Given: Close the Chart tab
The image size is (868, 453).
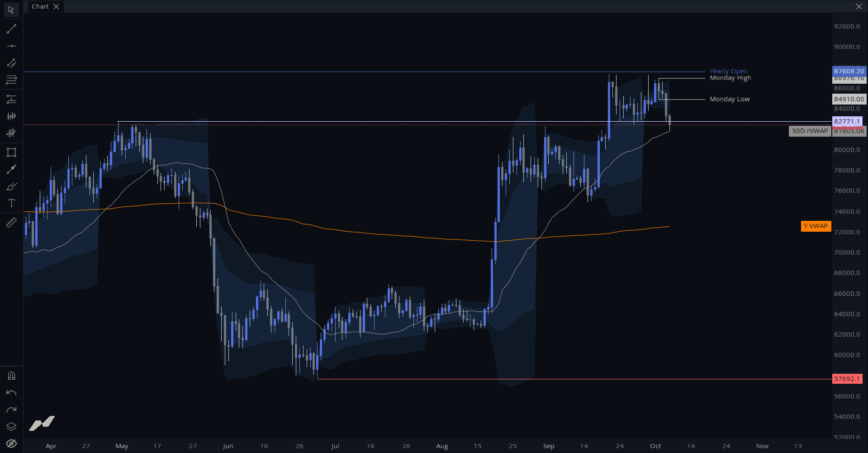Looking at the screenshot, I should point(56,6).
